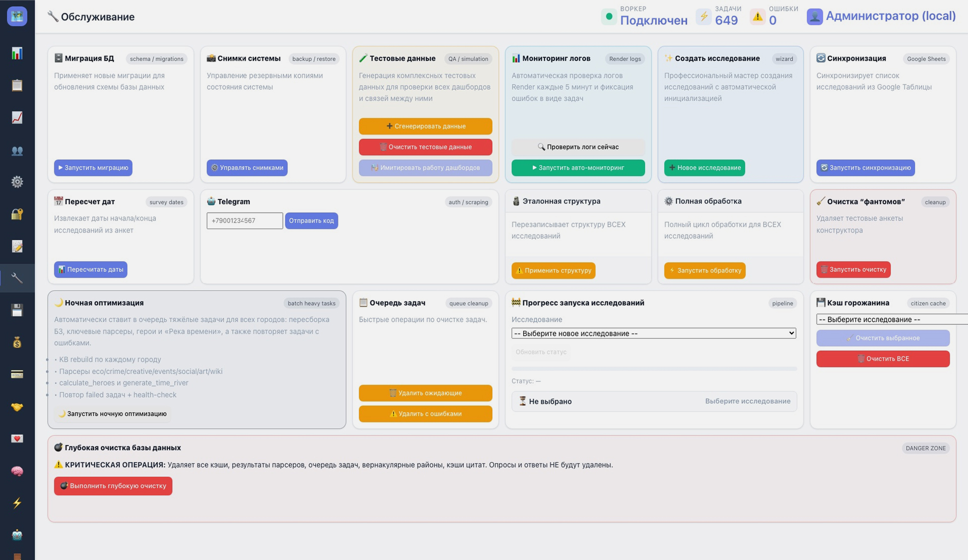Click the research launch progress bar

click(x=654, y=369)
